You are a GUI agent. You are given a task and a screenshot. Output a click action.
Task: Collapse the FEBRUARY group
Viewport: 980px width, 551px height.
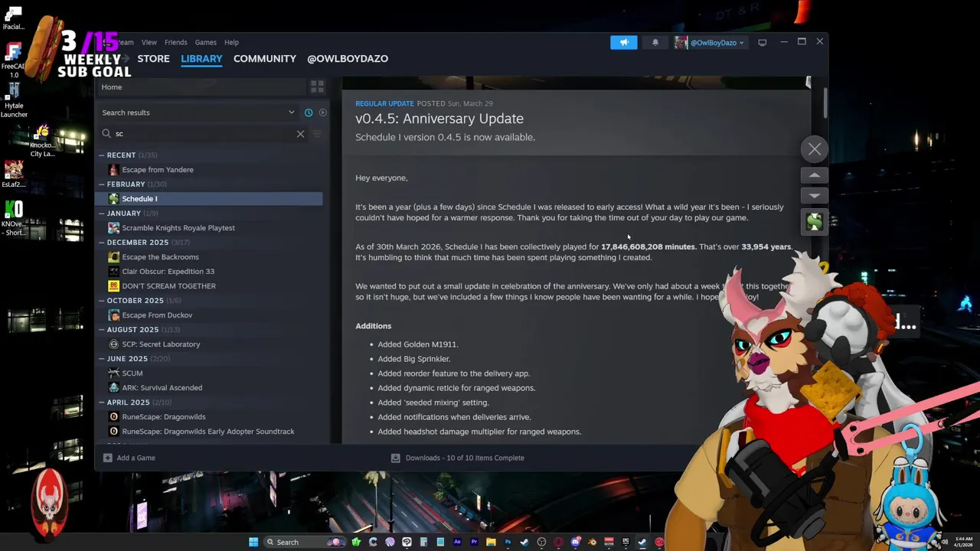click(x=101, y=184)
